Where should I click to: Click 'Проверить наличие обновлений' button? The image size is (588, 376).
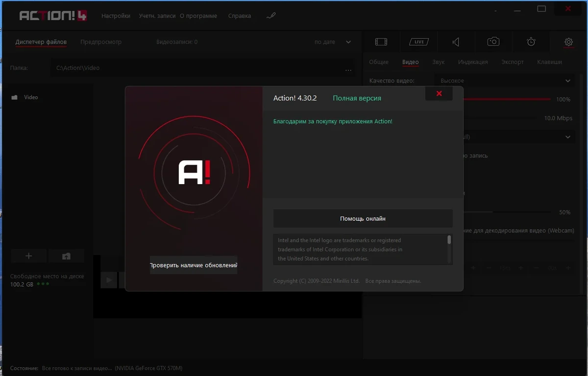tap(194, 265)
